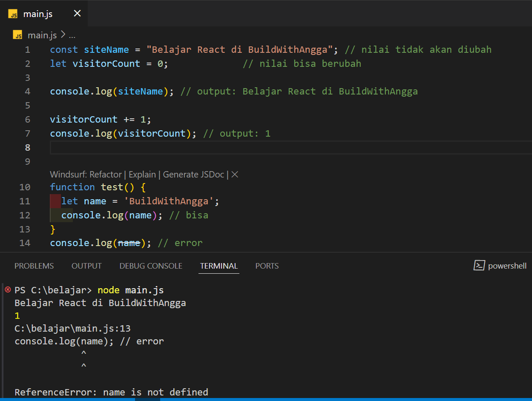Close the main.js tab
The width and height of the screenshot is (532, 401).
[77, 13]
